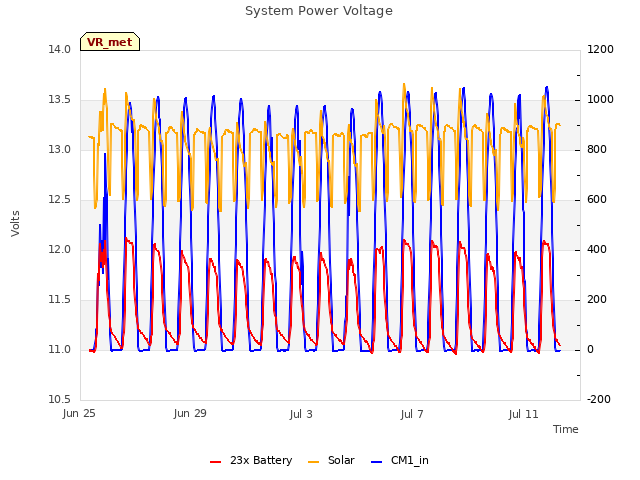Click the 12.5 left axis value
This screenshot has height=480, width=640.
click(60, 200)
